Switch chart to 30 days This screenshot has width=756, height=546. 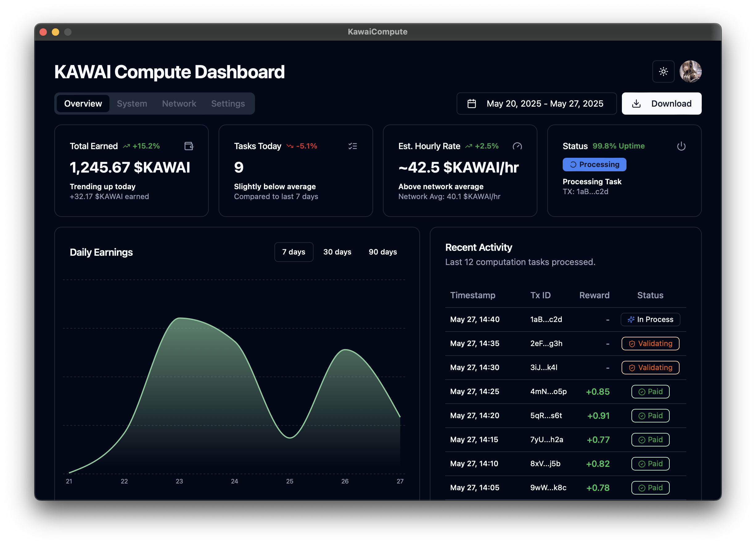[337, 252]
